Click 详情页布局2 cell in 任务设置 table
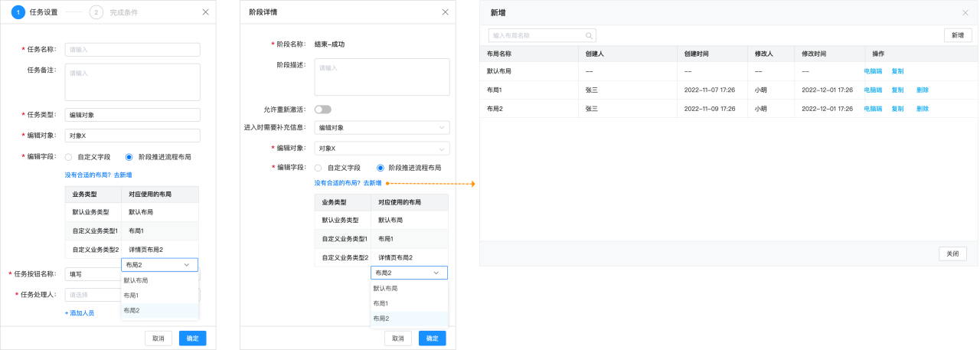Image resolution: width=980 pixels, height=350 pixels. pos(160,250)
